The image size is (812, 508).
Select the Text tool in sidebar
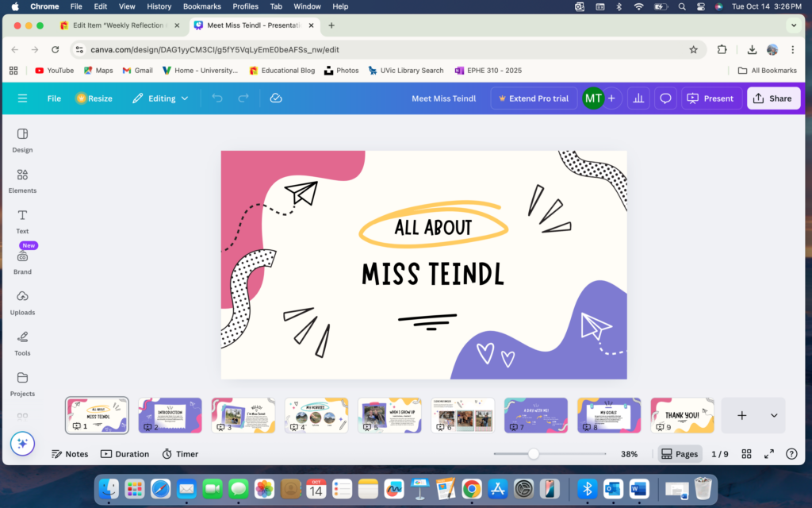pyautogui.click(x=22, y=221)
